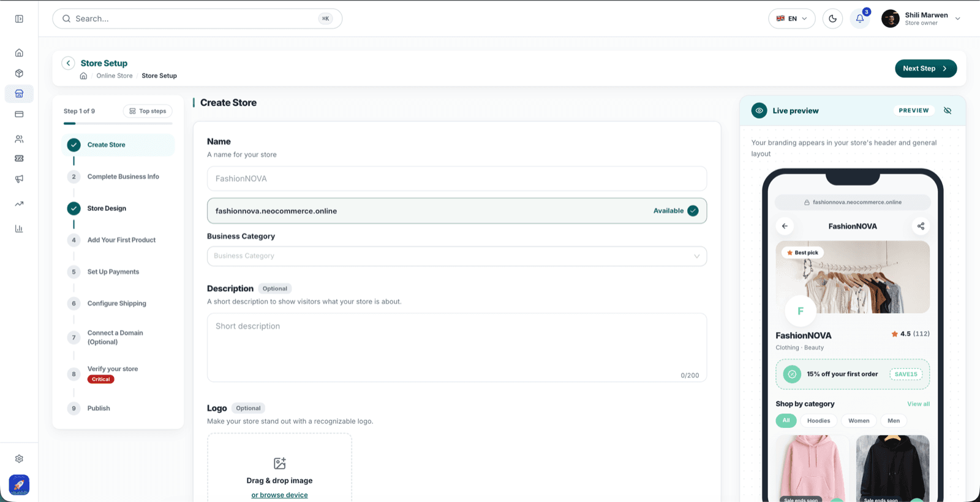Viewport: 980px width, 502px height.
Task: Select the Men category chip
Action: point(894,420)
